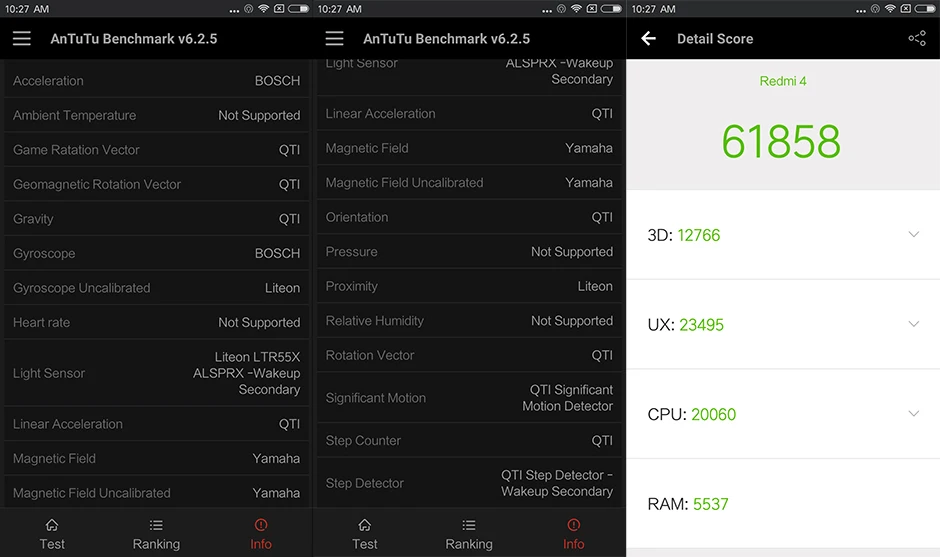This screenshot has width=940, height=557.
Task: Select the Gyroscope BOSCH row
Action: point(156,253)
